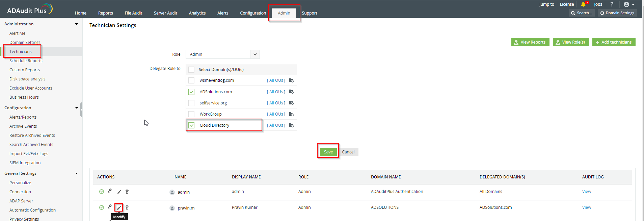Collapse the General Settings sidebar section
The width and height of the screenshot is (644, 221).
(x=77, y=173)
